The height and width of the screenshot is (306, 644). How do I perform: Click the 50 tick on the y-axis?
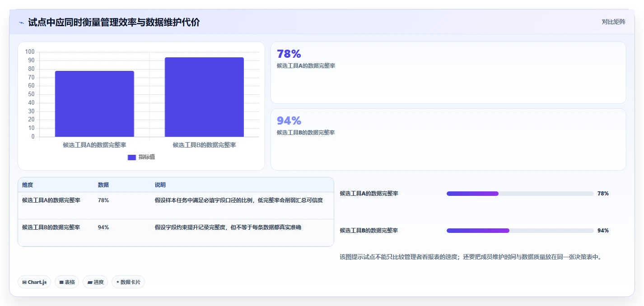pos(31,94)
